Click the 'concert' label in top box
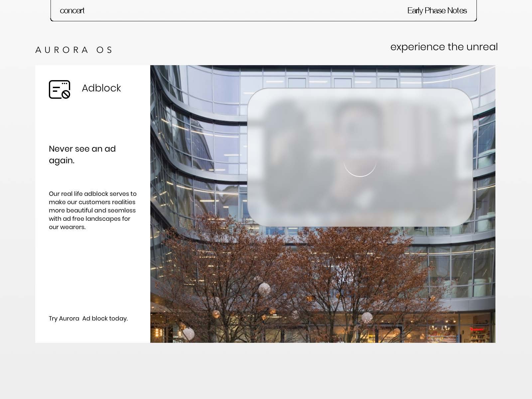The width and height of the screenshot is (532, 399). click(72, 11)
